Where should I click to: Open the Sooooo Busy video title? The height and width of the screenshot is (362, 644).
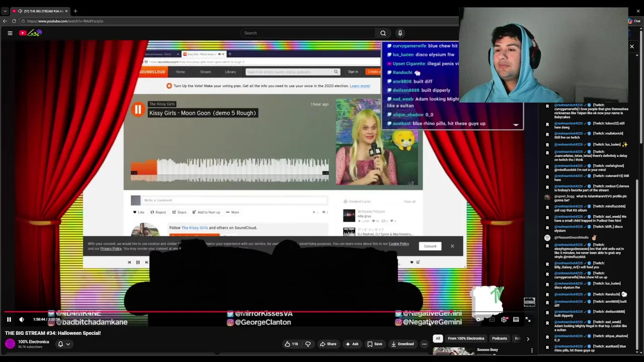pos(488,349)
